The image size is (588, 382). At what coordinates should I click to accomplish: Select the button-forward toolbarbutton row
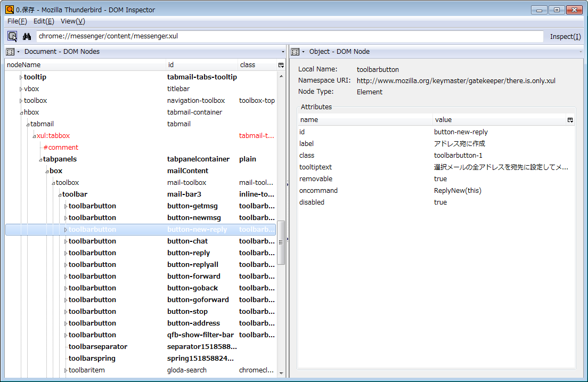[x=141, y=276]
